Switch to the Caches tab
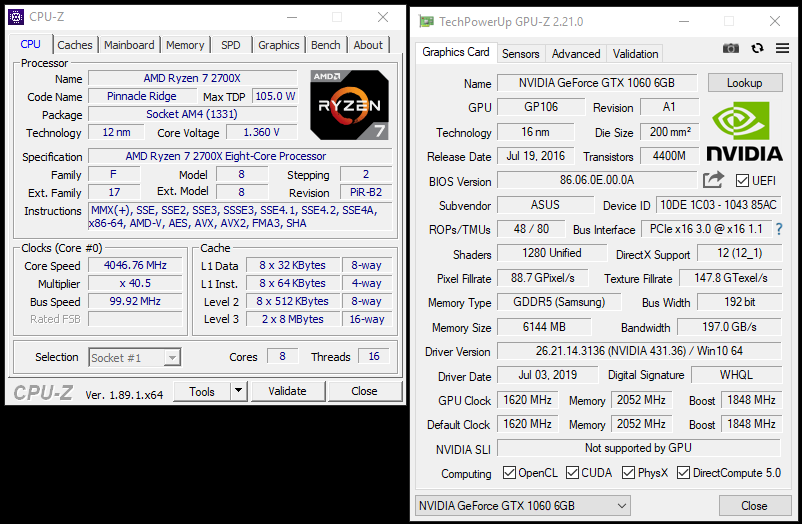The height and width of the screenshot is (524, 802). [x=75, y=45]
